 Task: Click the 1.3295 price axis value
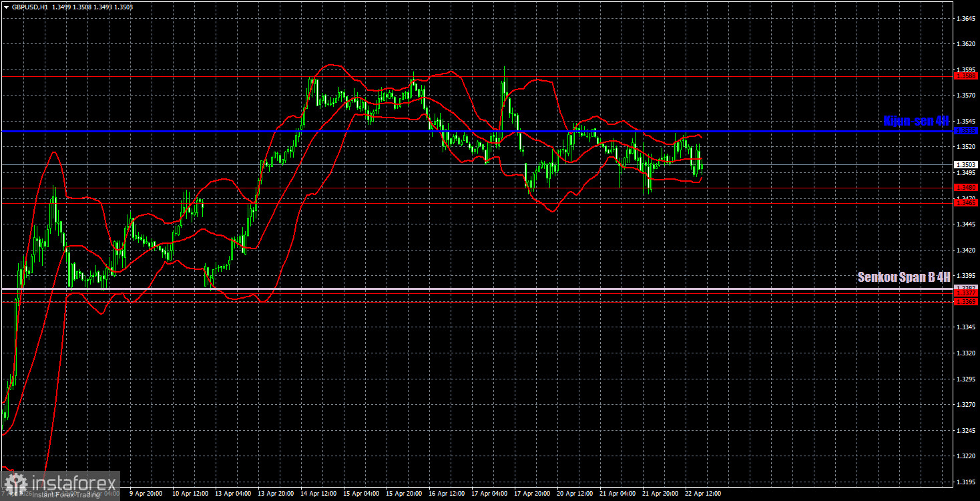point(966,379)
